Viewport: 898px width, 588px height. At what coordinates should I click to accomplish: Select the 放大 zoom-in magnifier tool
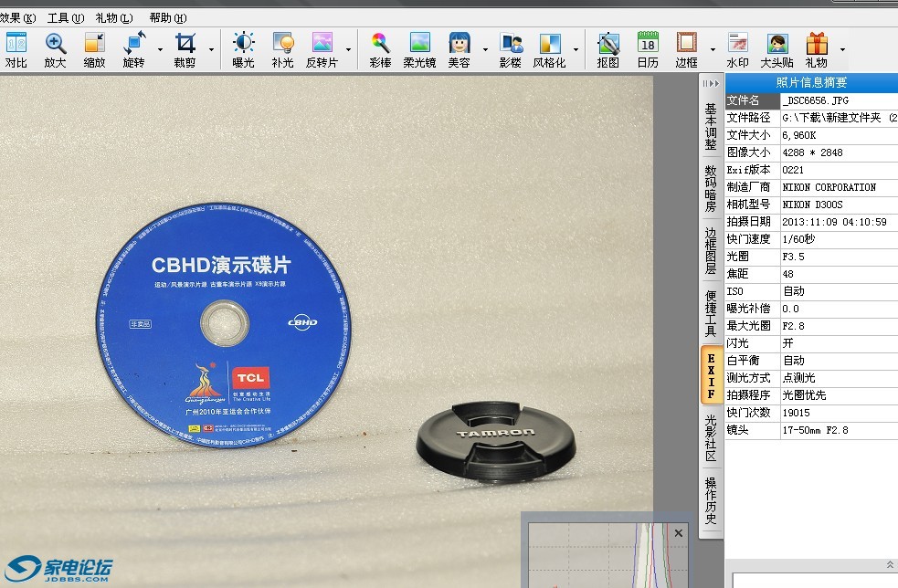[x=55, y=50]
